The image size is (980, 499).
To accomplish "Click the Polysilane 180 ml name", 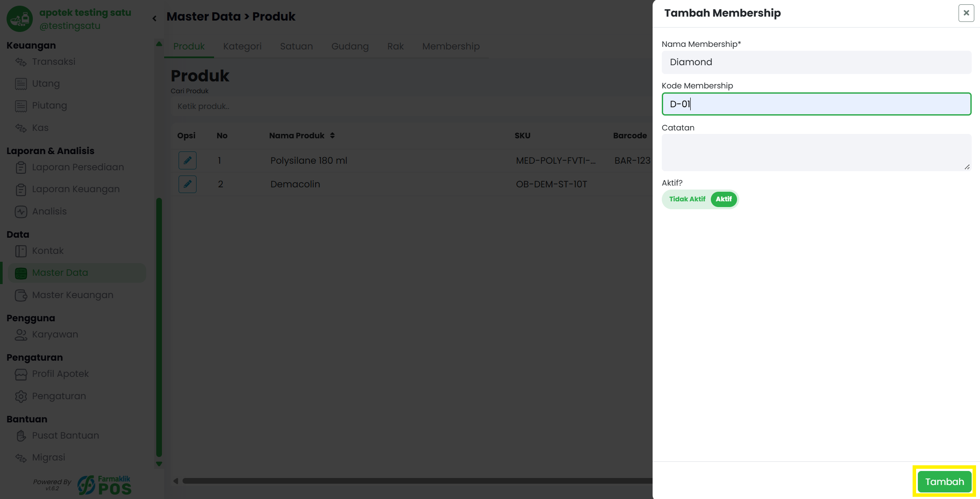I will click(309, 161).
